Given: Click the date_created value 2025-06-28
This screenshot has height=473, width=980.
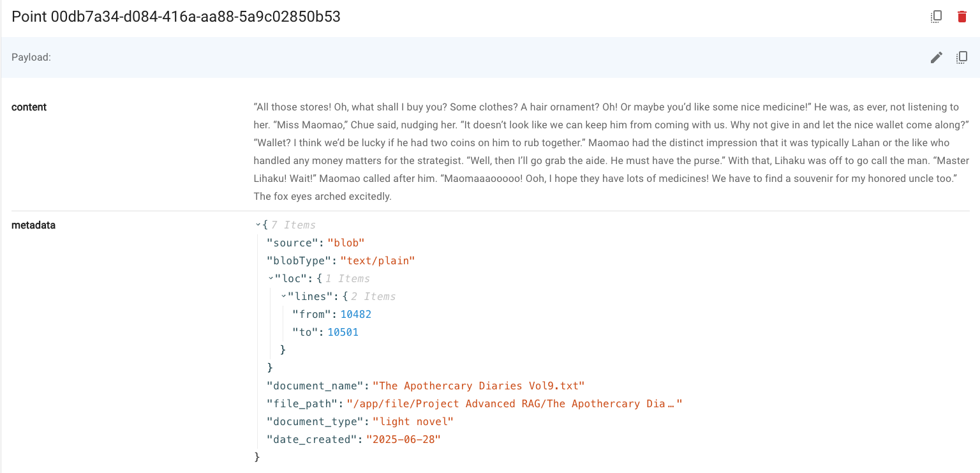Looking at the screenshot, I should 403,439.
